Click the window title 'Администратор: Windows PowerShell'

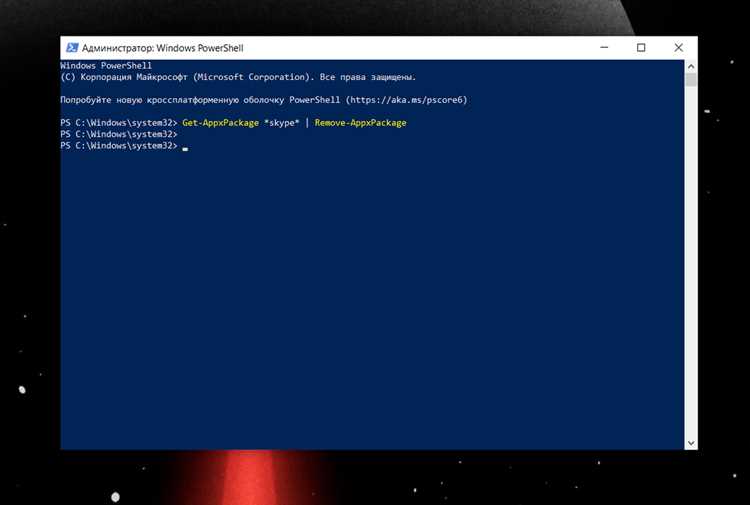point(163,48)
